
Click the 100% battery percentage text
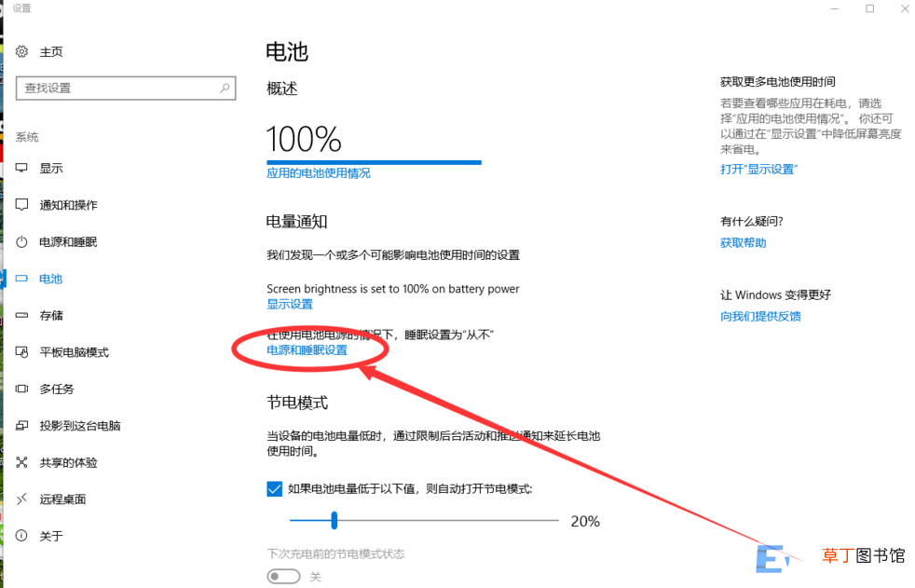coord(304,139)
